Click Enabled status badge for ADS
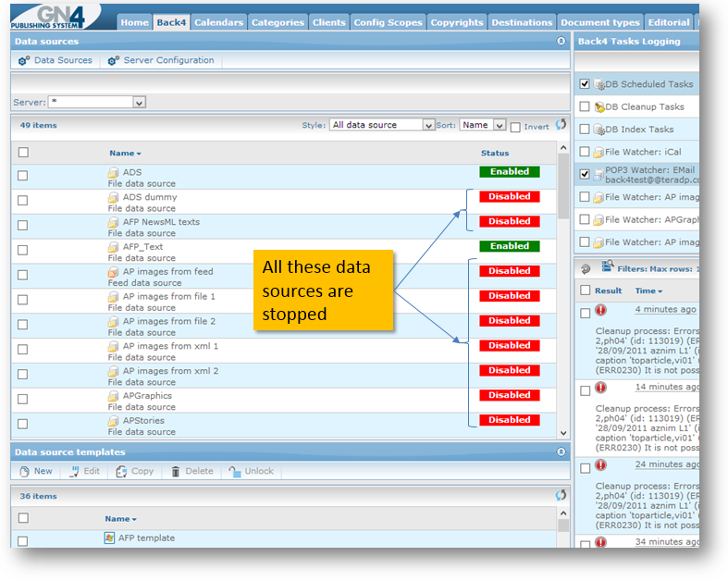Image resolution: width=728 pixels, height=581 pixels. (x=510, y=172)
